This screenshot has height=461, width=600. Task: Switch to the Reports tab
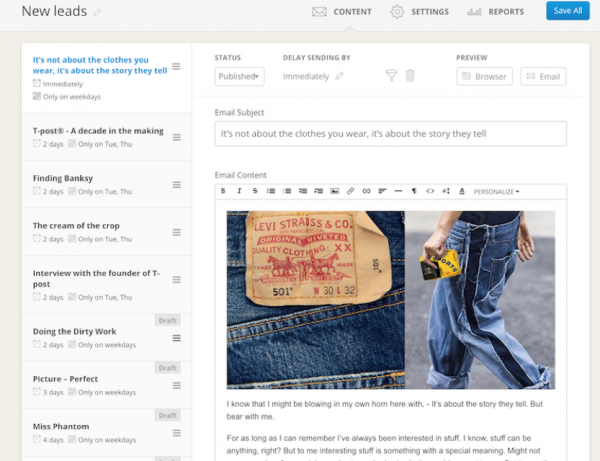496,12
